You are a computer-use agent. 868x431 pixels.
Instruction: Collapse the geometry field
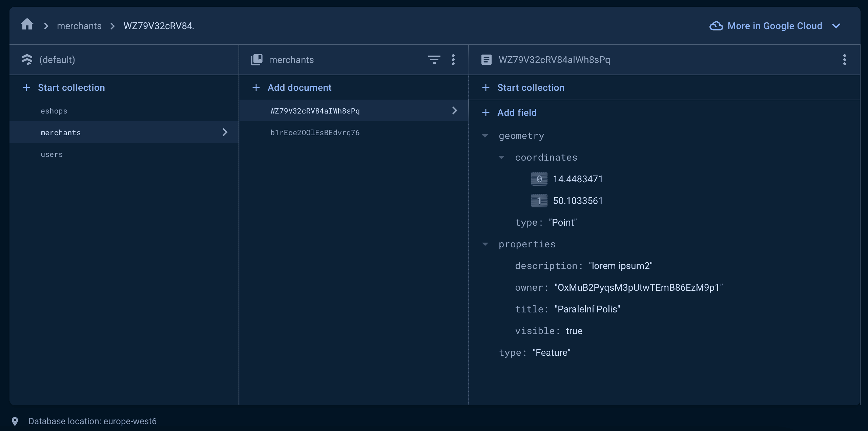point(485,136)
